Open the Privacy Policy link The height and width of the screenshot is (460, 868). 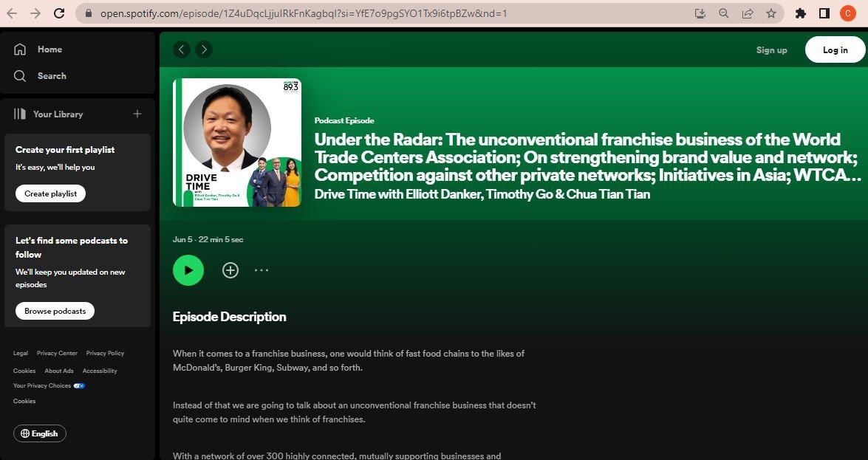[x=105, y=353]
